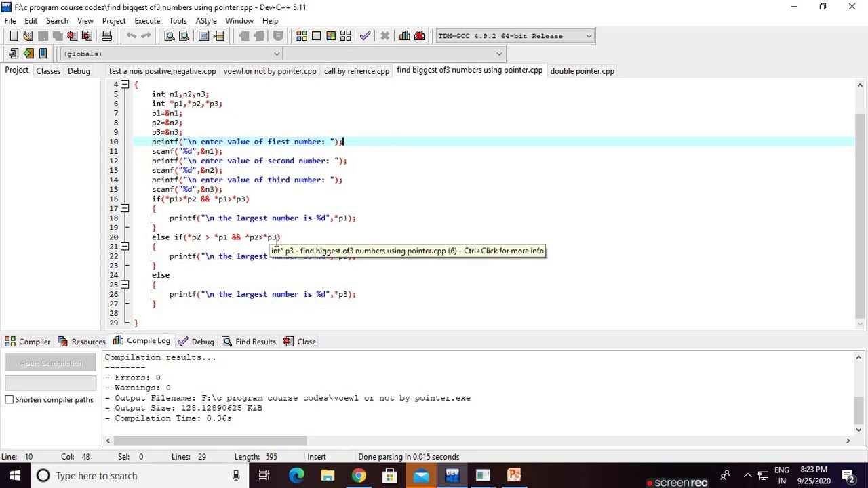Open the File menu
Viewport: 868px width, 488px height.
point(10,21)
